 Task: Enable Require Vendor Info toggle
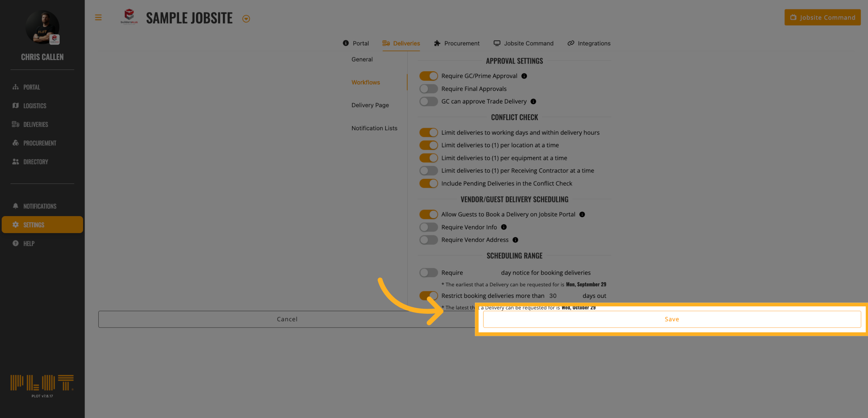click(429, 227)
